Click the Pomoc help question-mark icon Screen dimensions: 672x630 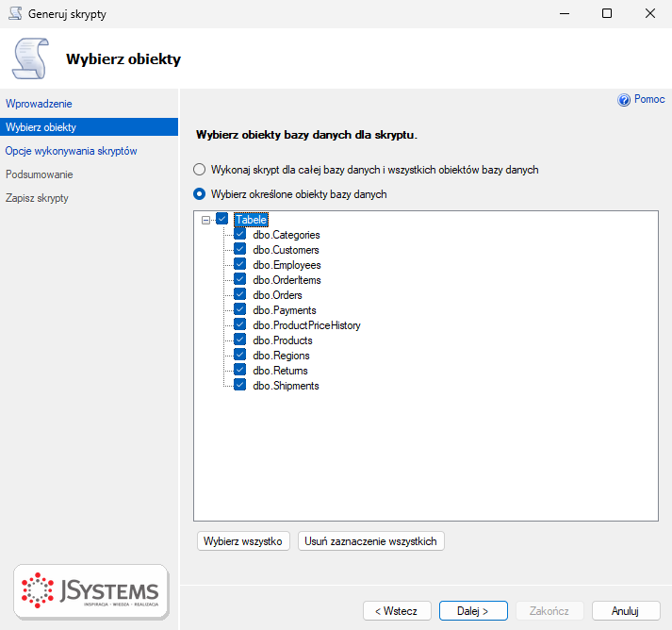(x=624, y=100)
